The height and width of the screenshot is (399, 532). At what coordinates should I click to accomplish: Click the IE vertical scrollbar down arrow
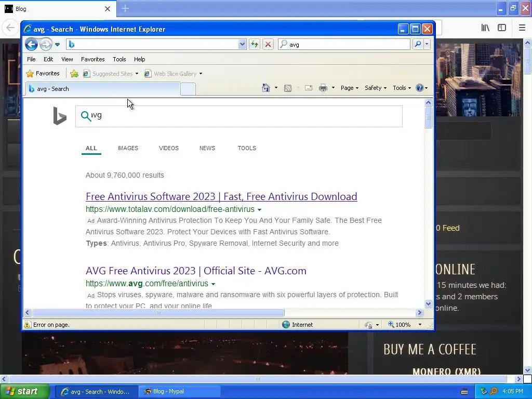pos(428,303)
